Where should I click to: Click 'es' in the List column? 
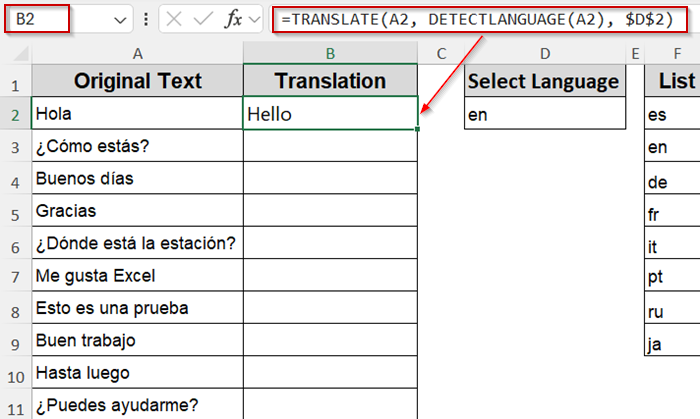click(x=672, y=113)
